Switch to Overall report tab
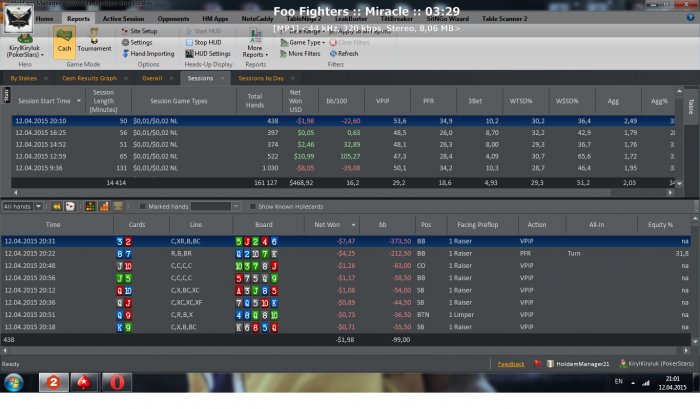700x409 pixels. pyautogui.click(x=152, y=78)
